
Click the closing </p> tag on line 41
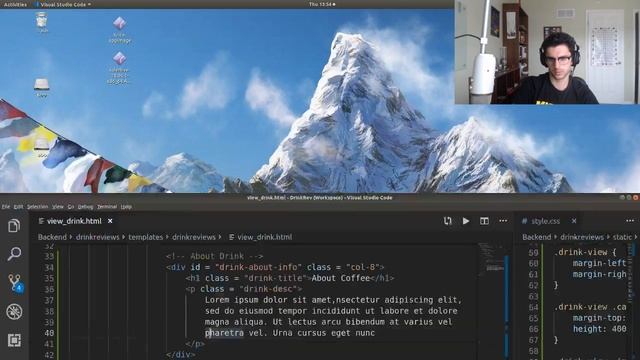point(195,344)
